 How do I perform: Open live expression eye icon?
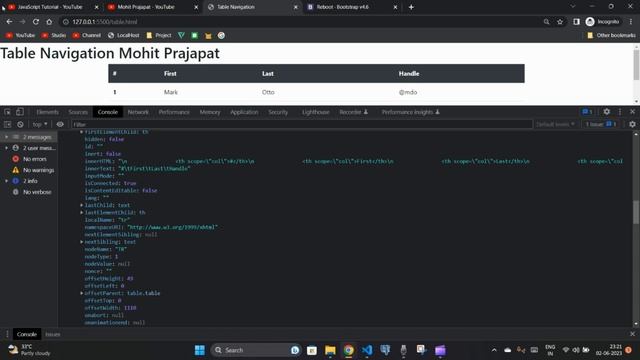point(60,124)
